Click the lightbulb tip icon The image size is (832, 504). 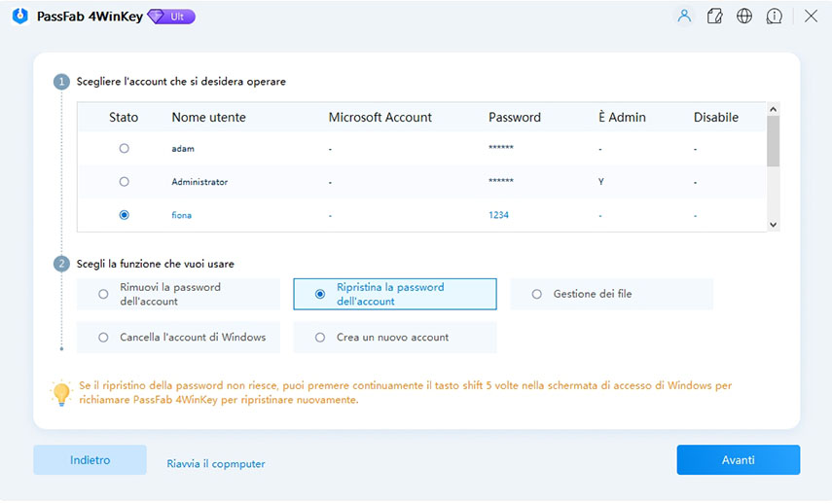click(61, 393)
